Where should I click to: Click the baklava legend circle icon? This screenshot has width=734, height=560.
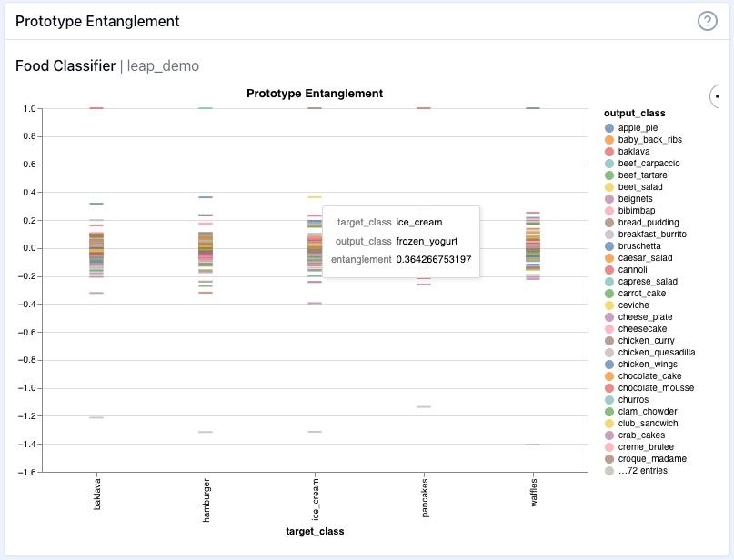(x=609, y=152)
